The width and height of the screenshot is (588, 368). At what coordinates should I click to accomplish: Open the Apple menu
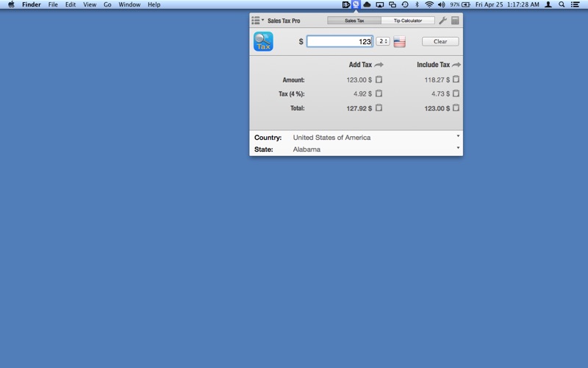11,4
